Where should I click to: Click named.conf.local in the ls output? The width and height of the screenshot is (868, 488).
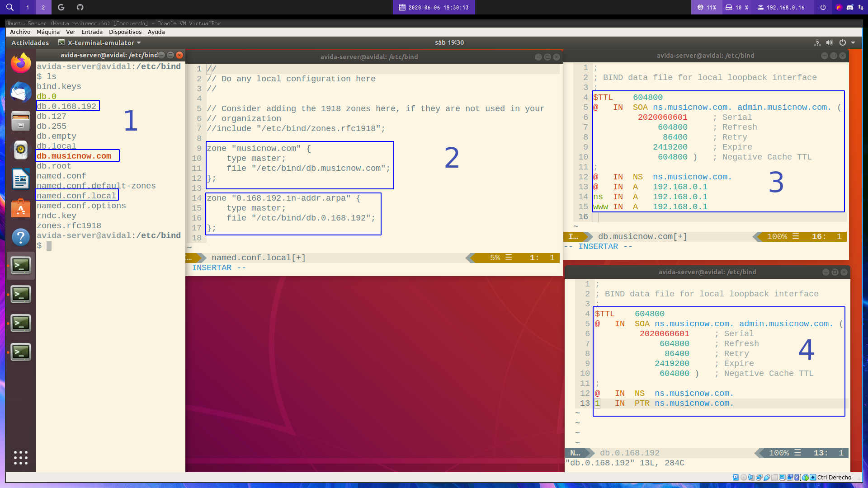pyautogui.click(x=76, y=196)
